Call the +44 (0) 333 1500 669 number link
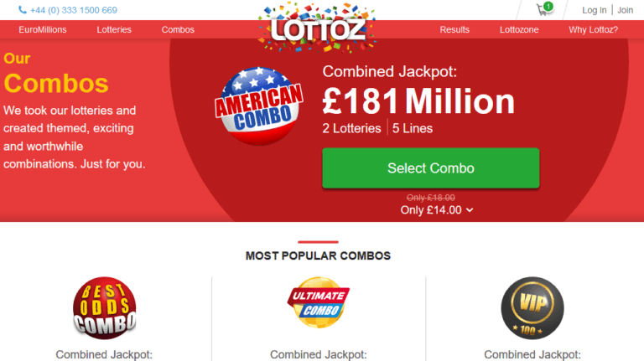 click(74, 10)
